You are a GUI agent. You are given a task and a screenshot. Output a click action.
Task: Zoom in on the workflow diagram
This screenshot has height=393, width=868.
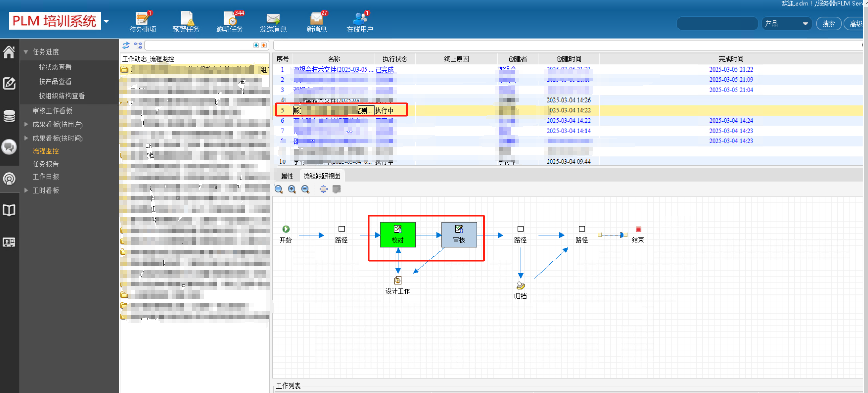click(x=292, y=189)
